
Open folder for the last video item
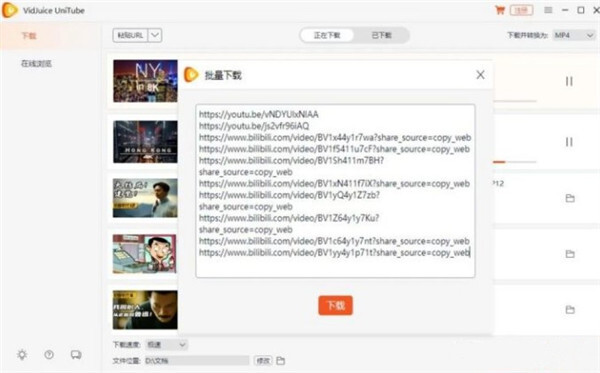point(570,309)
